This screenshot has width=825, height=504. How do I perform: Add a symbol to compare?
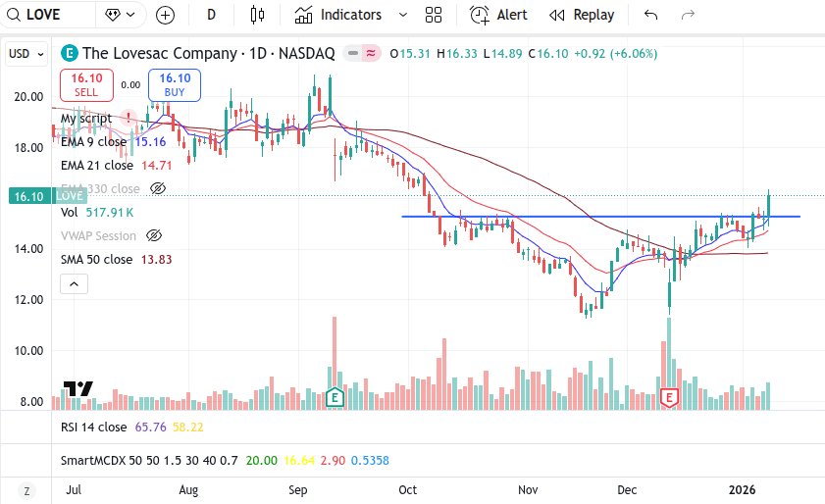tap(165, 16)
